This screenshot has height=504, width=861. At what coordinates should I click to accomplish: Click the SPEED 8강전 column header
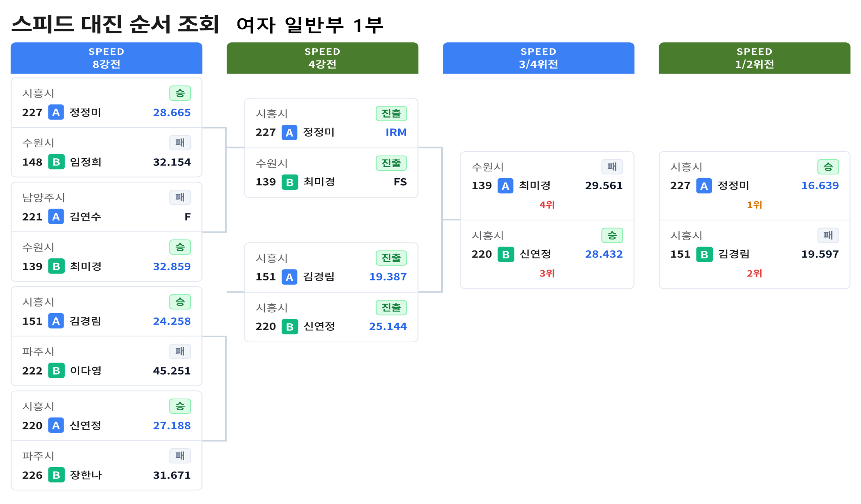coord(106,58)
